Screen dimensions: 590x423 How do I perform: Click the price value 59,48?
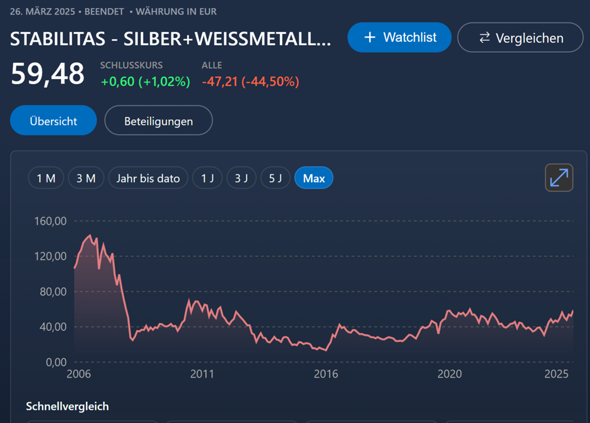tap(47, 74)
